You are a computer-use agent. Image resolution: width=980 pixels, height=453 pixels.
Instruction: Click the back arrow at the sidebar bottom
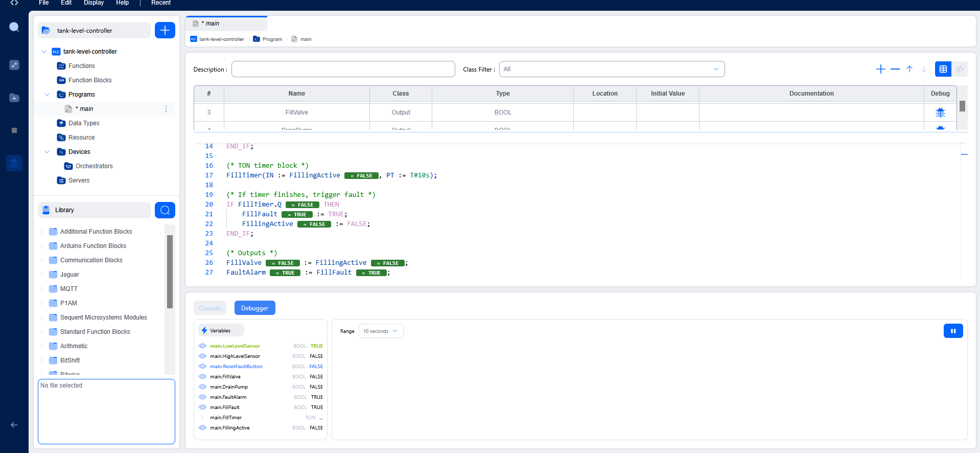pyautogui.click(x=14, y=425)
